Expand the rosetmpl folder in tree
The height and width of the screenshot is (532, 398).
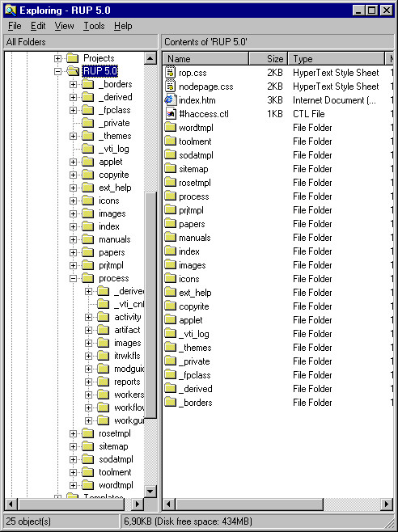coord(73,433)
